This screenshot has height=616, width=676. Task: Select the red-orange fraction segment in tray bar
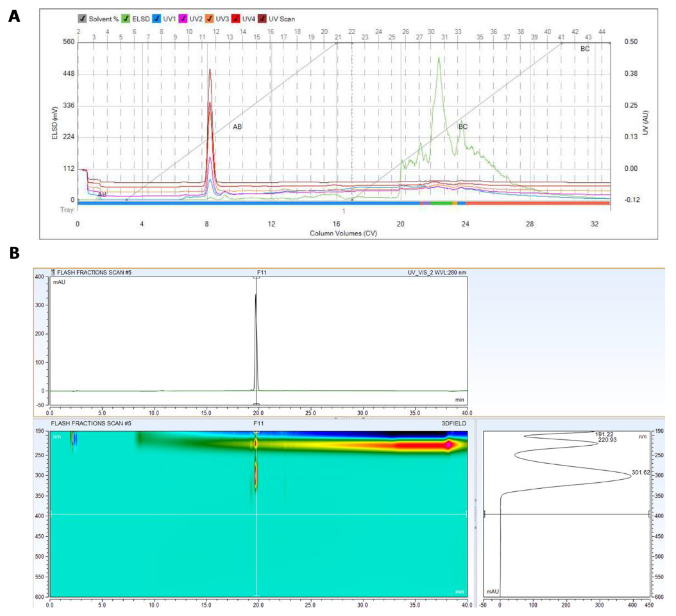pyautogui.click(x=536, y=203)
